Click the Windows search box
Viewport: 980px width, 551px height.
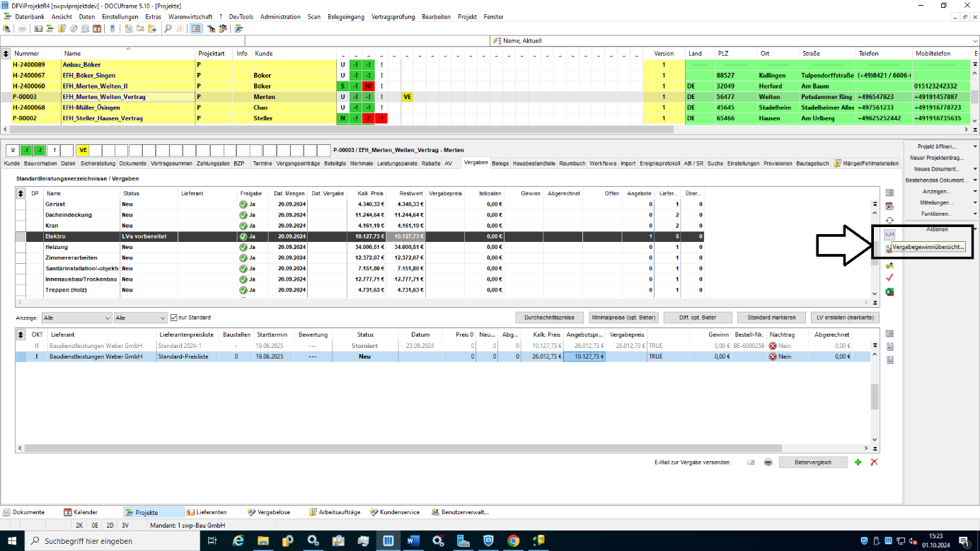(113, 541)
